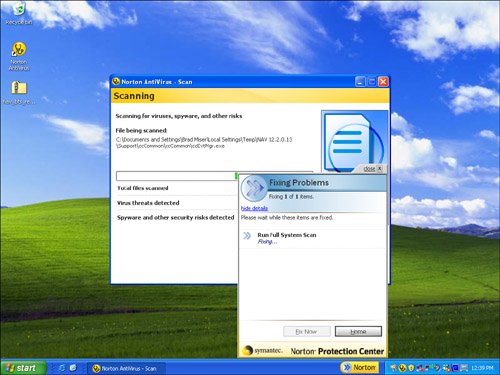Screen dimensions: 500x375
Task: Click the Start button
Action: (x=23, y=368)
